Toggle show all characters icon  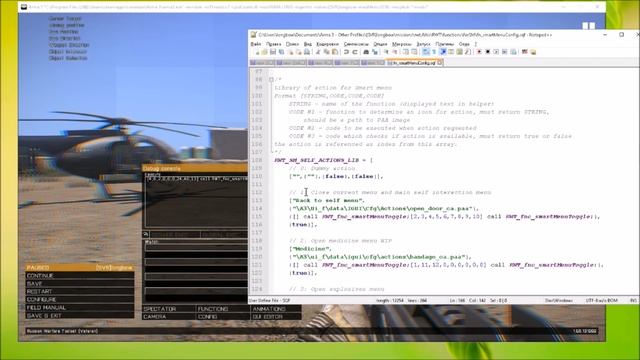[x=434, y=52]
